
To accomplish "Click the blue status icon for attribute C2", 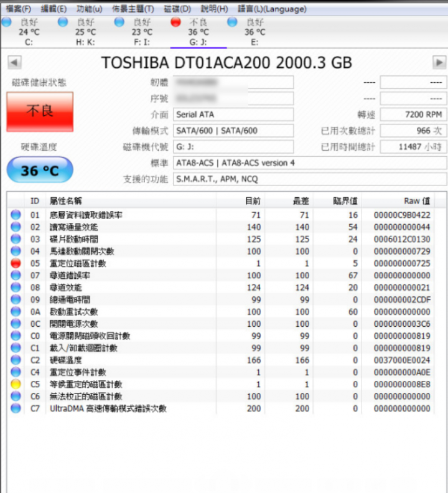I will [x=16, y=360].
